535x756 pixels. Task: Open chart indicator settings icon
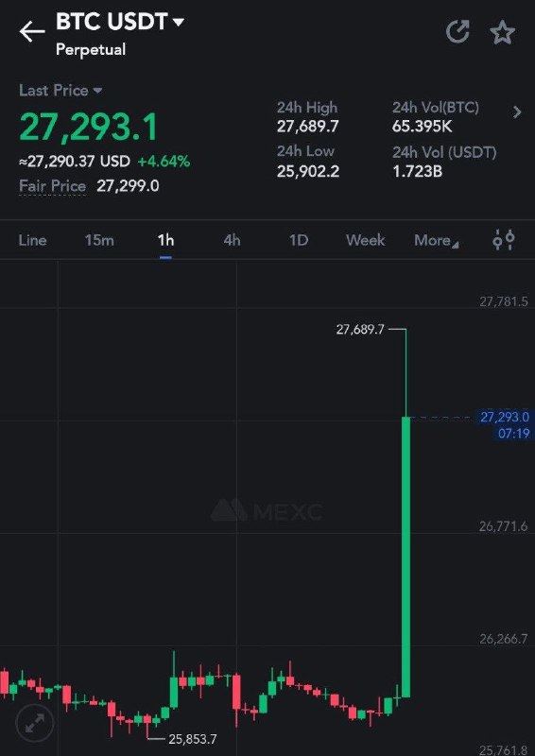click(504, 240)
